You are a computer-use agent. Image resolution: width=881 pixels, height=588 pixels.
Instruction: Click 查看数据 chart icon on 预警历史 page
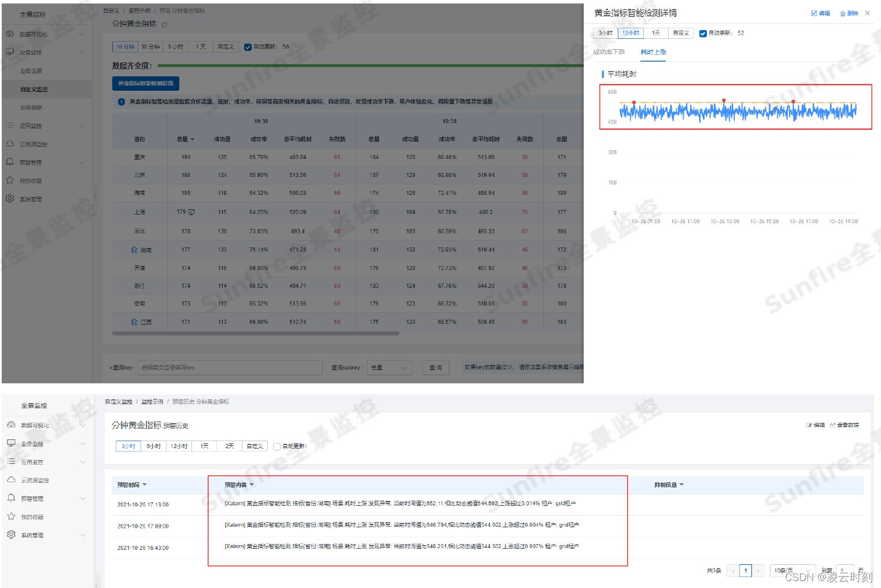(832, 425)
